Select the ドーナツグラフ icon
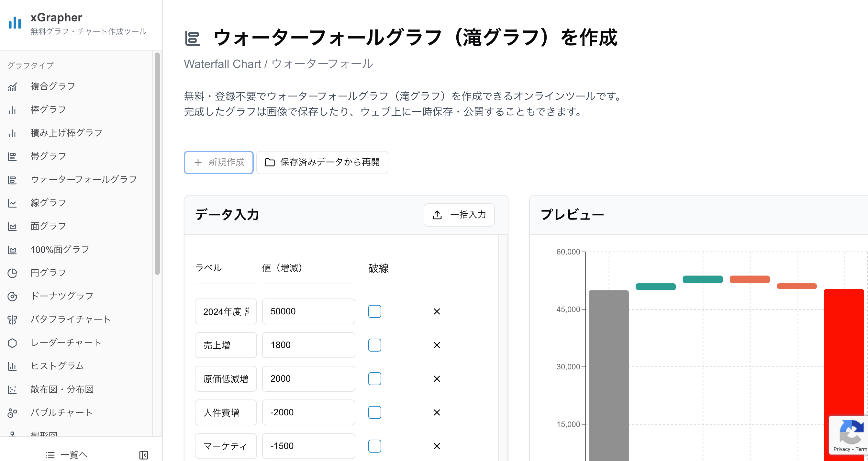The image size is (868, 461). (13, 296)
